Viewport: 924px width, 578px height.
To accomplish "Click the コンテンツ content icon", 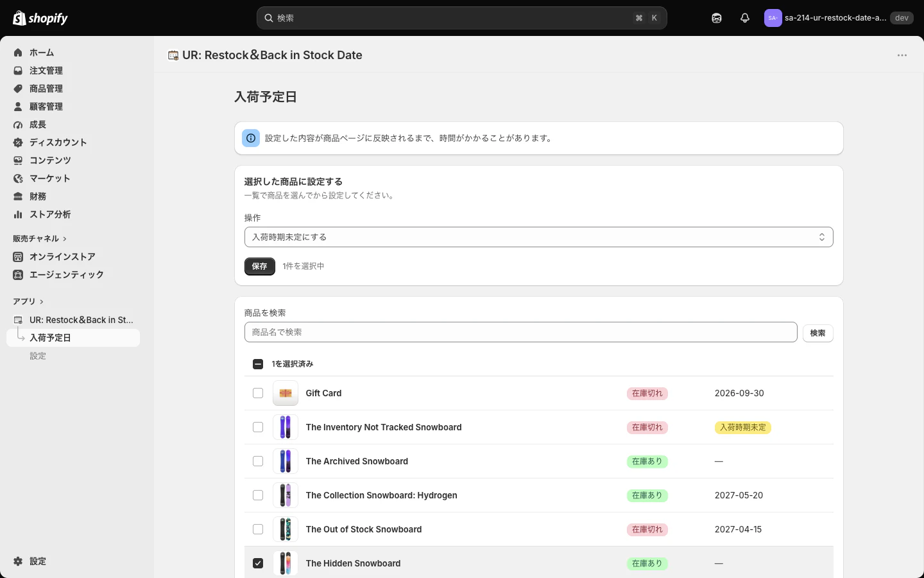I will [x=18, y=161].
